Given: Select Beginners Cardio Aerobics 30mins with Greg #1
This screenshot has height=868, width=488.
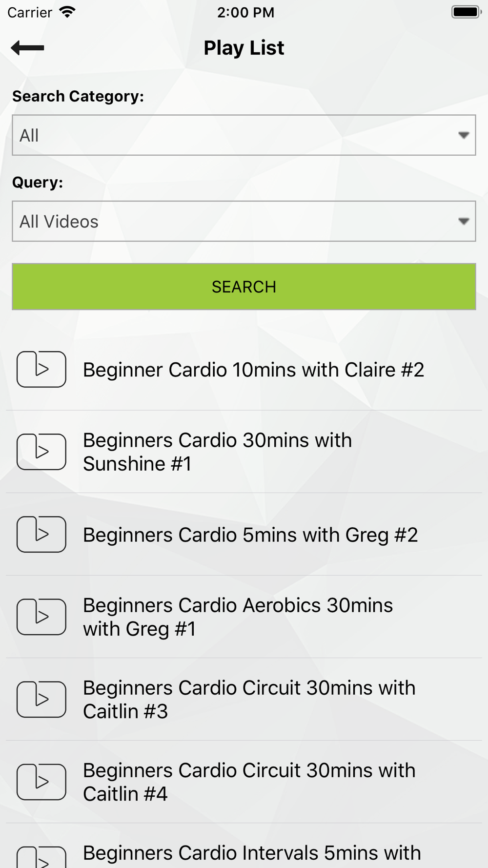Looking at the screenshot, I should click(x=238, y=617).
